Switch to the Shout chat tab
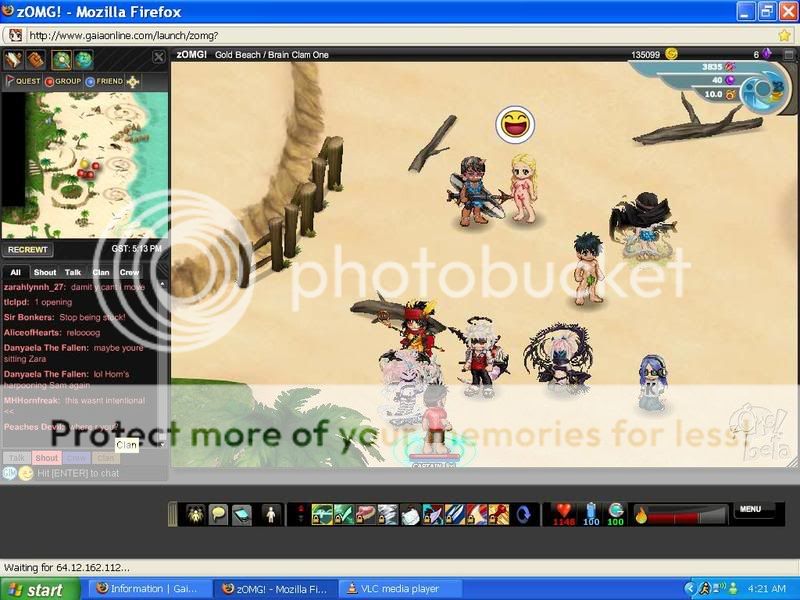Viewport: 800px width, 600px height. (44, 271)
